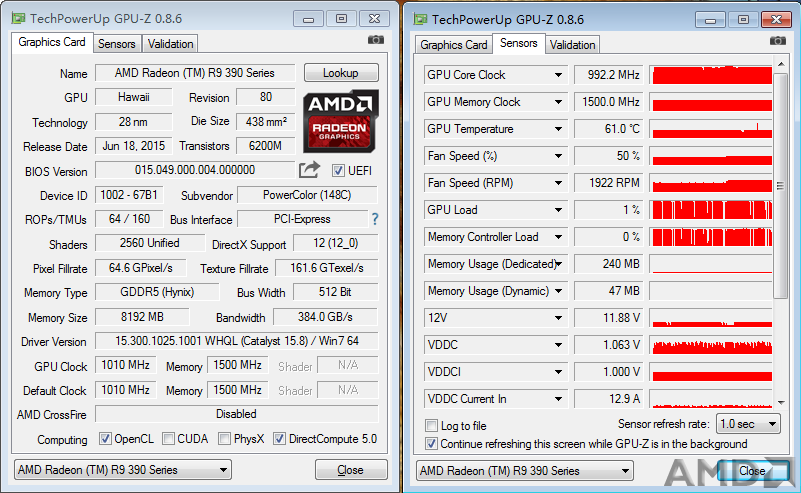Click the VDDC voltage graph

click(x=712, y=345)
